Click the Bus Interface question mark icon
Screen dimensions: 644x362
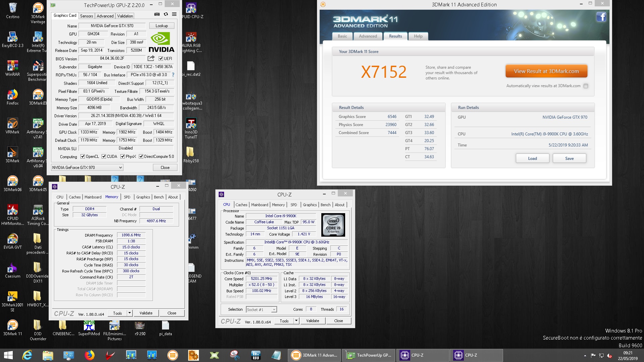tap(173, 75)
